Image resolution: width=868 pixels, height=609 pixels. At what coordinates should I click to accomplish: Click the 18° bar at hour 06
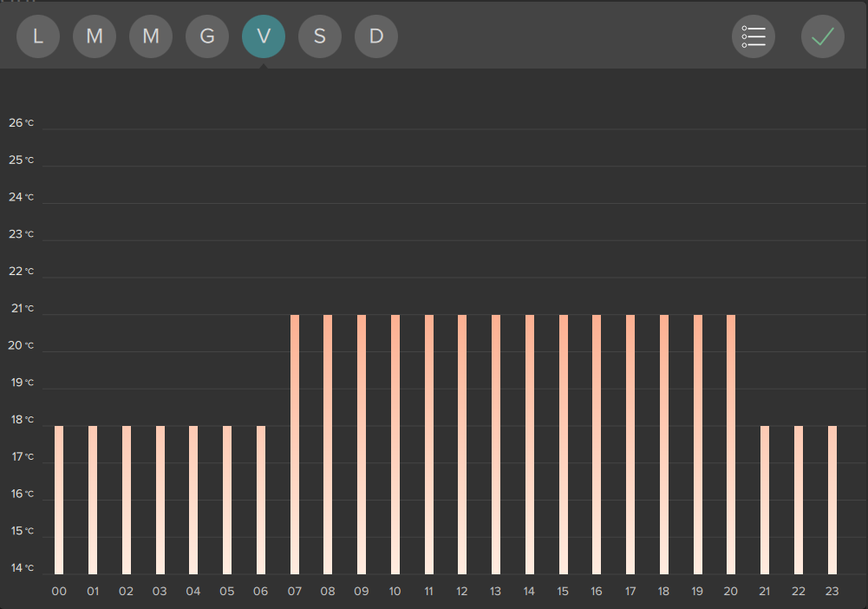261,500
